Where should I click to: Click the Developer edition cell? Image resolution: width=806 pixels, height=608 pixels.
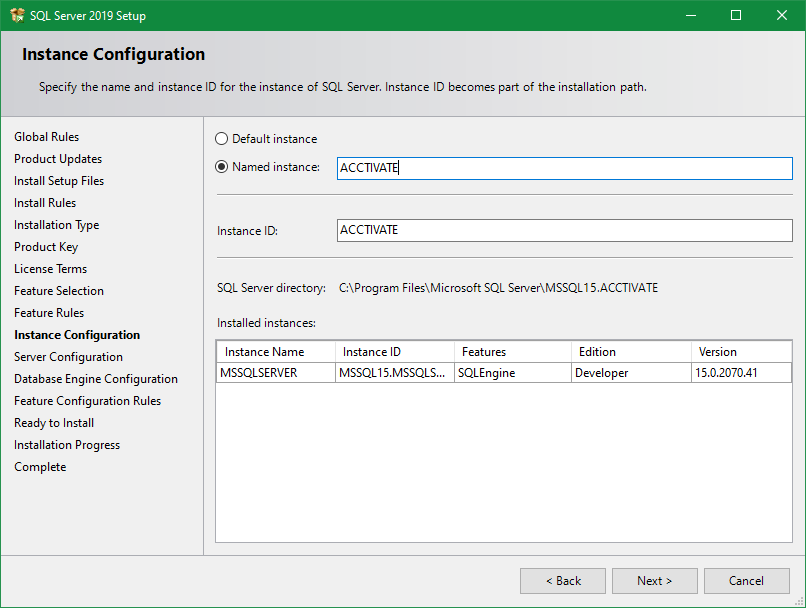631,373
